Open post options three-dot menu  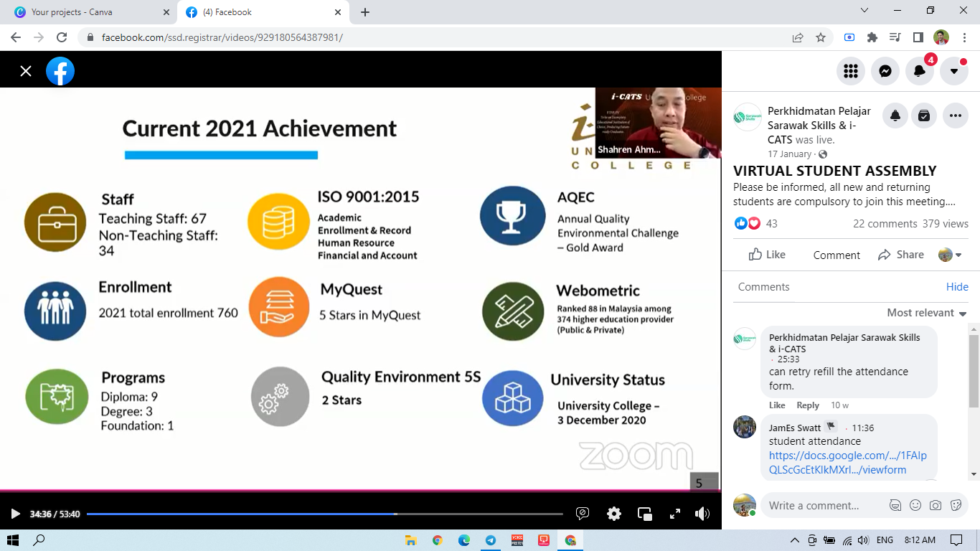[955, 116]
